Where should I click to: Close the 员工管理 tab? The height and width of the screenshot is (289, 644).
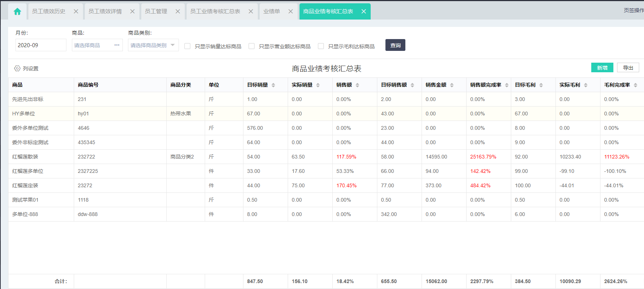(x=178, y=11)
